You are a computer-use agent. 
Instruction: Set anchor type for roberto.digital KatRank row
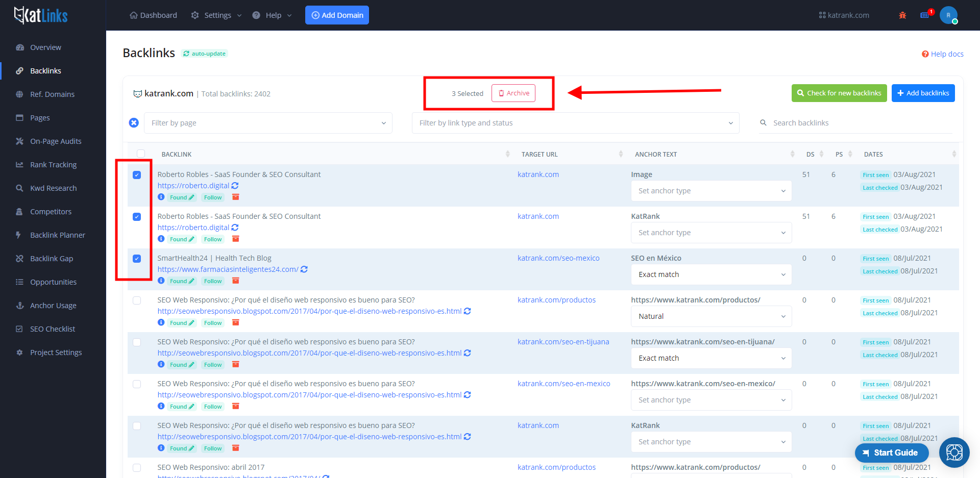click(712, 233)
